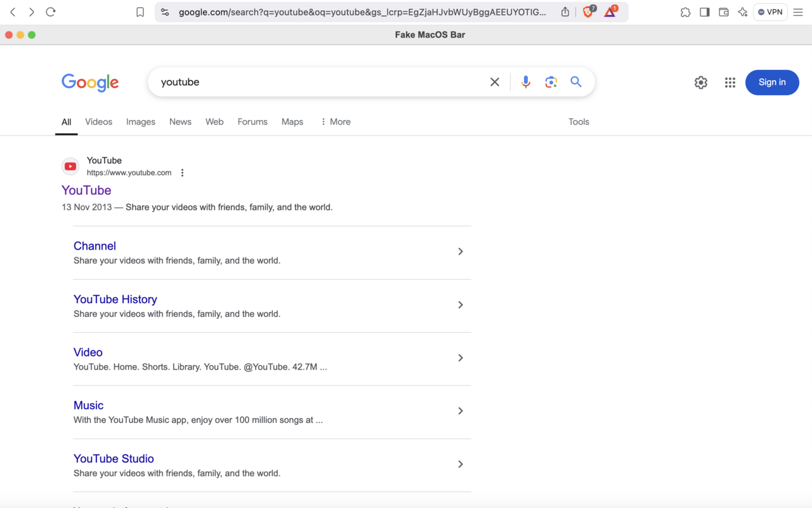Expand the Video sitelink chevron
The width and height of the screenshot is (812, 508).
[461, 358]
